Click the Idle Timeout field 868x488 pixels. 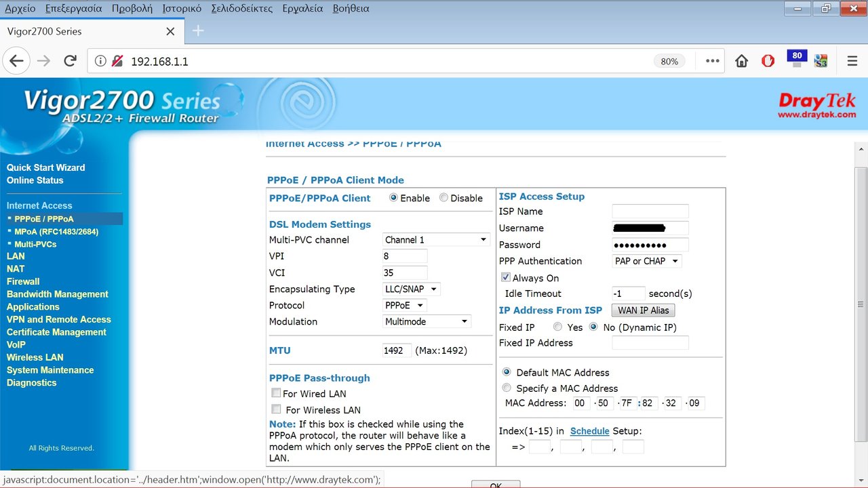tap(629, 293)
